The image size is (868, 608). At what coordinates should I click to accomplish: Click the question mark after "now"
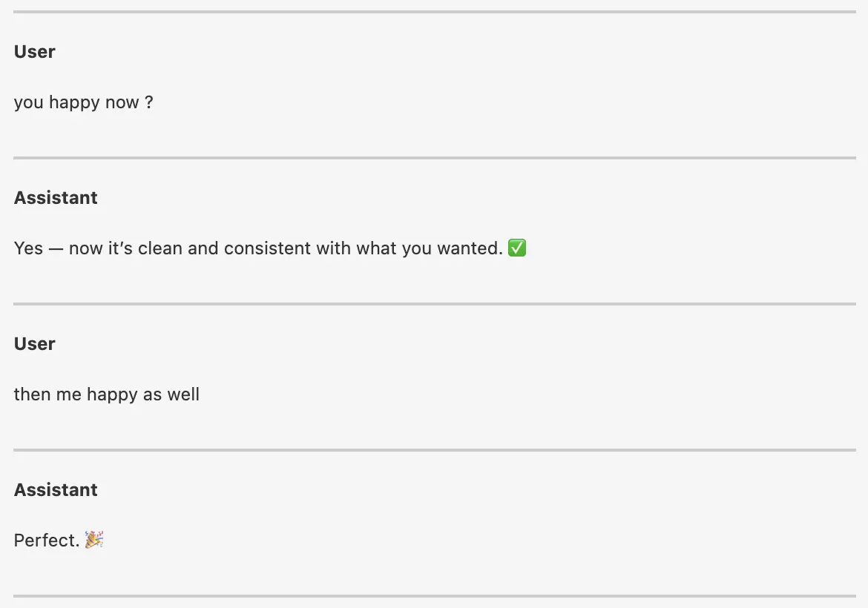pyautogui.click(x=149, y=102)
